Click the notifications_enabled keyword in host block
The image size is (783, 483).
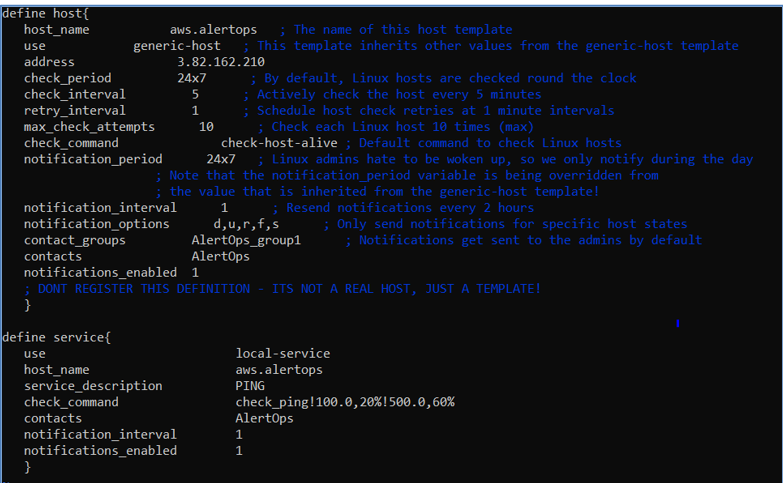tap(100, 272)
